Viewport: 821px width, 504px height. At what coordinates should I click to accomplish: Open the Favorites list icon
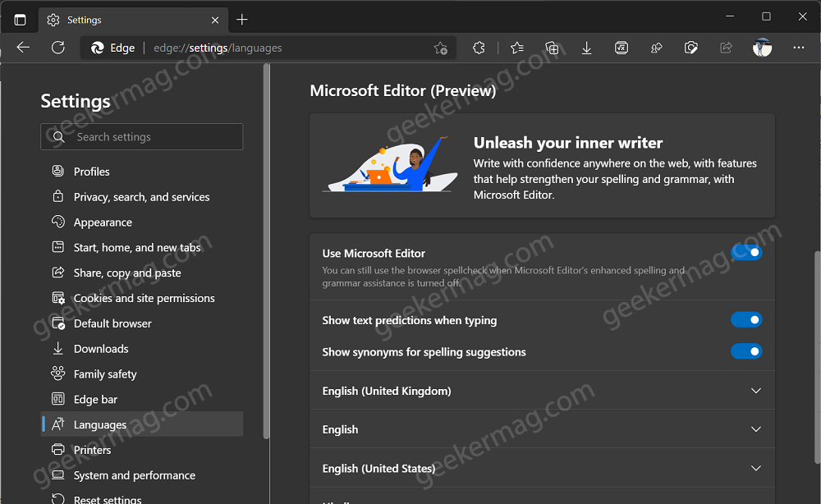517,48
